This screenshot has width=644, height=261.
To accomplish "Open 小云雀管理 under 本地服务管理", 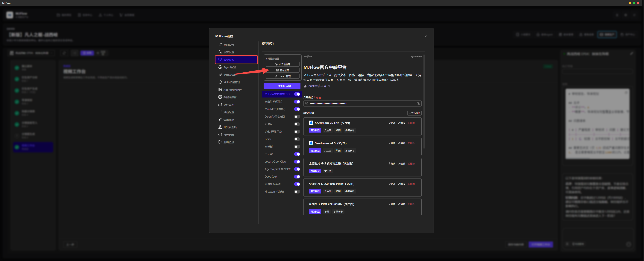I will coord(282,64).
